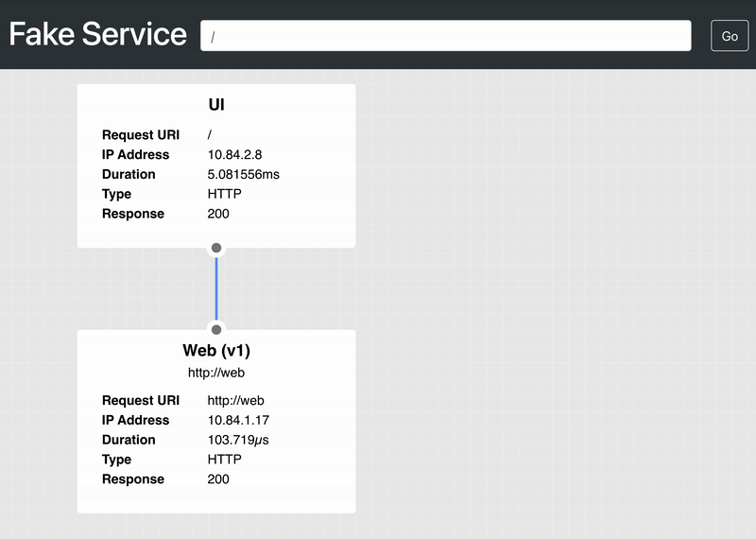Select the UI node title
This screenshot has width=756, height=539.
(216, 105)
